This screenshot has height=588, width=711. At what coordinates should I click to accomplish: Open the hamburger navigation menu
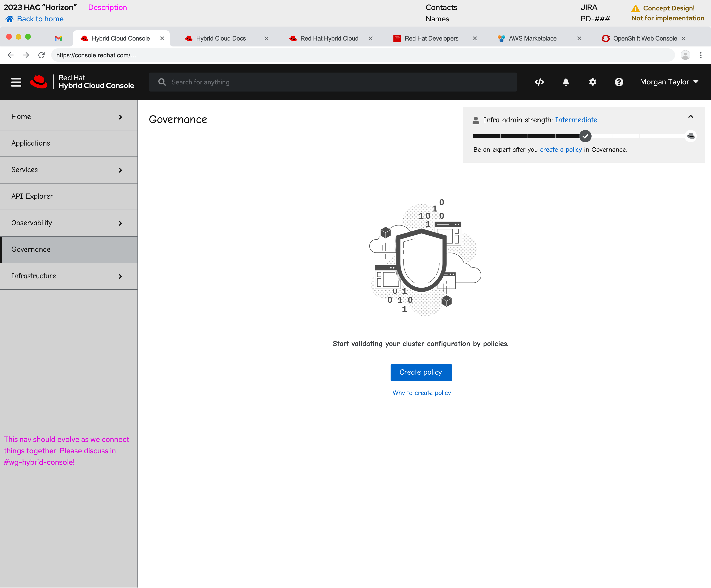coord(16,82)
